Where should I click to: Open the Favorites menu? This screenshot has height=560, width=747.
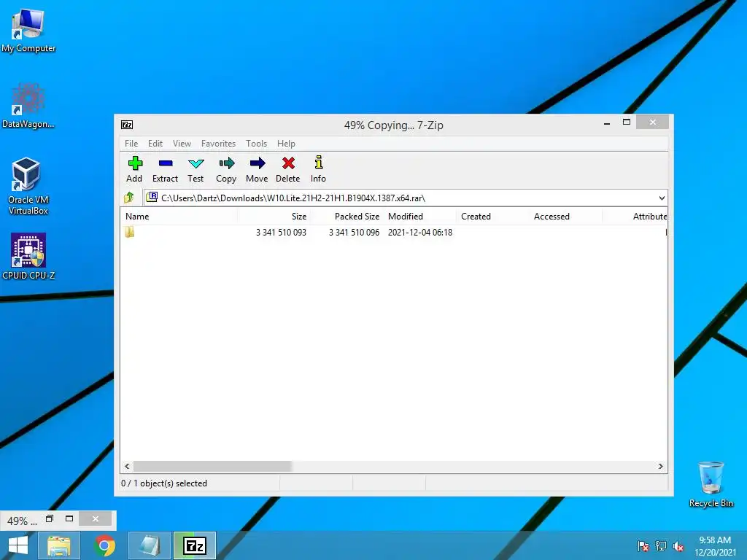click(x=218, y=144)
